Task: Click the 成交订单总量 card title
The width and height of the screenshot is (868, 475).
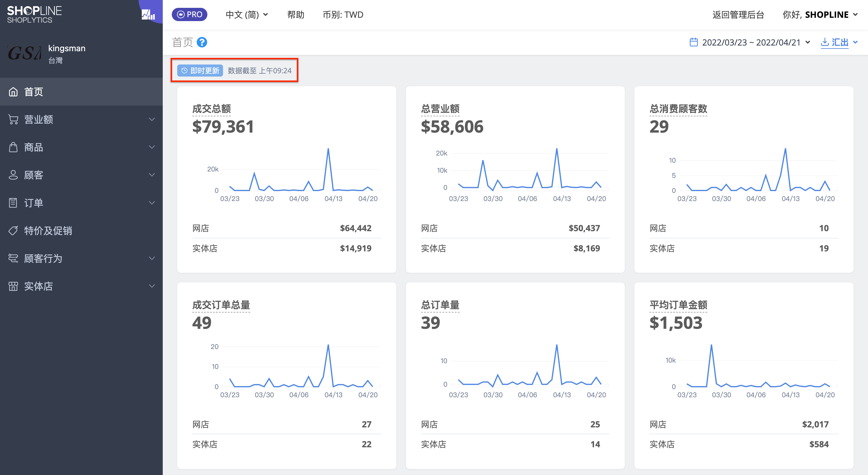Action: tap(221, 305)
